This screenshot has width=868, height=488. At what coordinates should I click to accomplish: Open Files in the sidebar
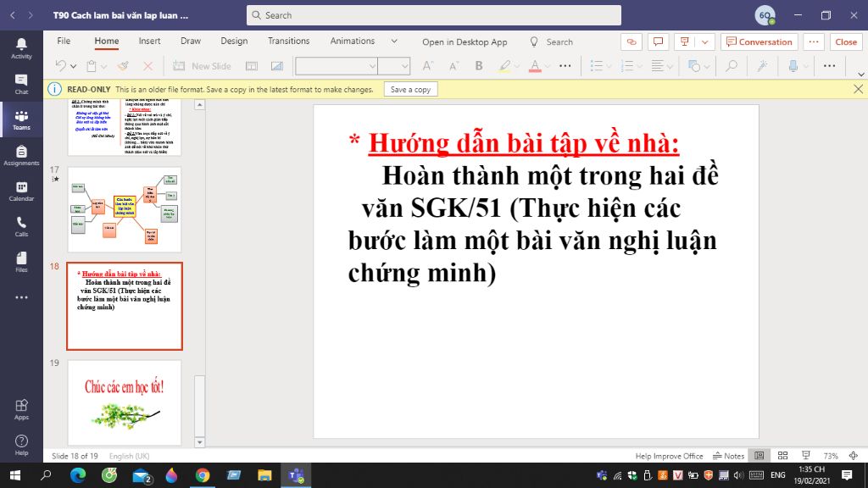(x=21, y=263)
